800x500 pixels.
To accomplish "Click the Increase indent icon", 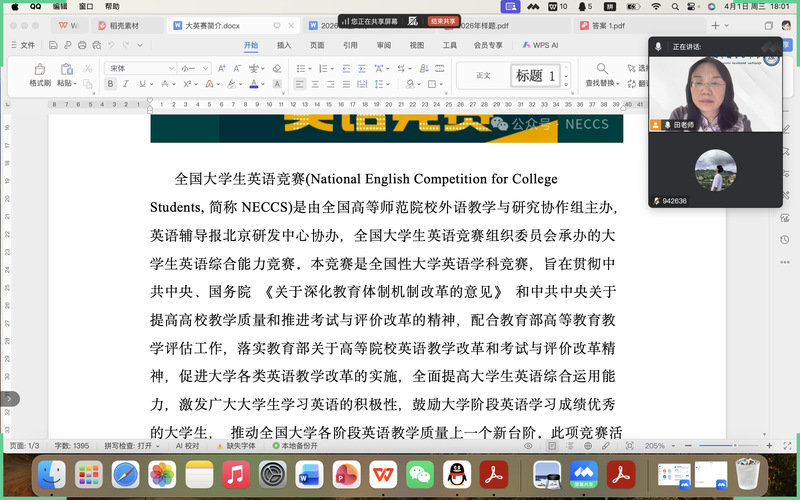I will pos(362,68).
